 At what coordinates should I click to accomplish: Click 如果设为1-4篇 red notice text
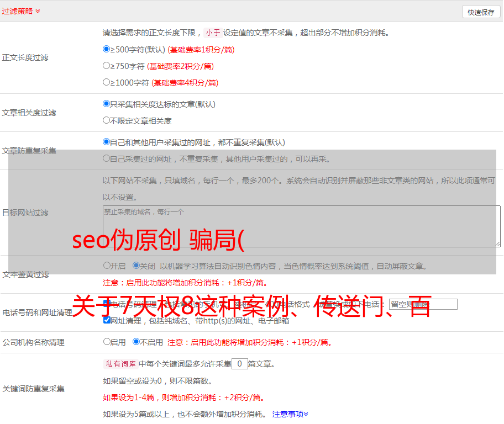[x=183, y=397]
